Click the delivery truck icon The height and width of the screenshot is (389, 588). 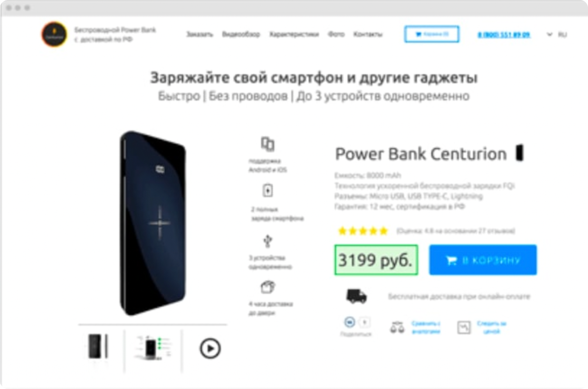click(x=356, y=296)
